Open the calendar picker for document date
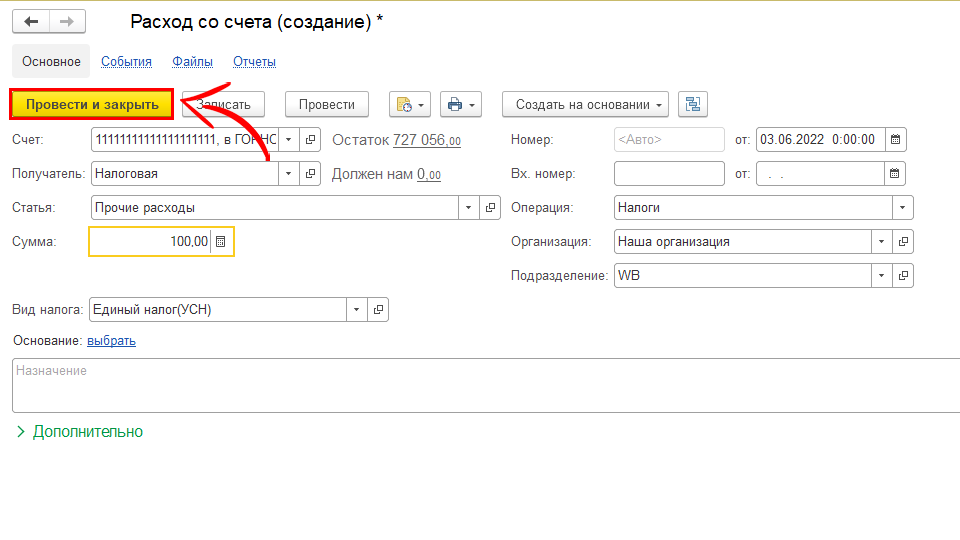Screen dimensions: 960x540 click(x=895, y=139)
